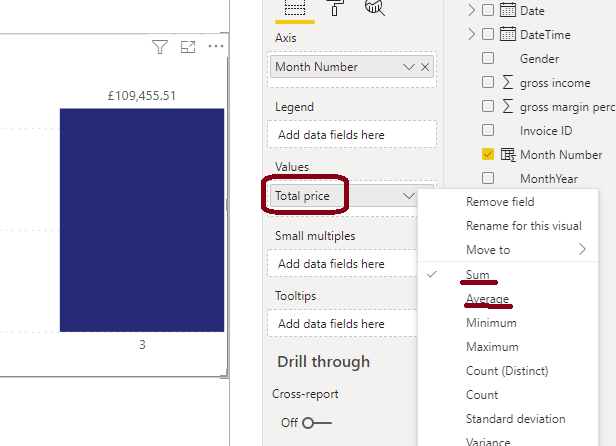Click the Small multiples data fields well
Image resolution: width=616 pixels, height=446 pixels.
(342, 263)
